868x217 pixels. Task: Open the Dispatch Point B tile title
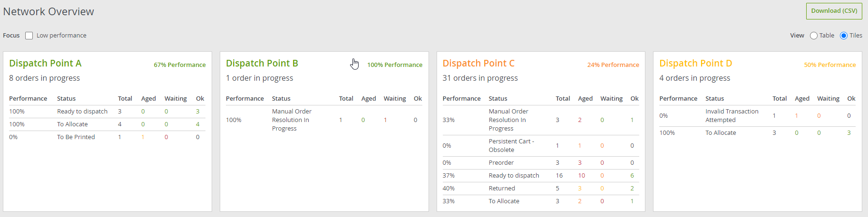(262, 63)
